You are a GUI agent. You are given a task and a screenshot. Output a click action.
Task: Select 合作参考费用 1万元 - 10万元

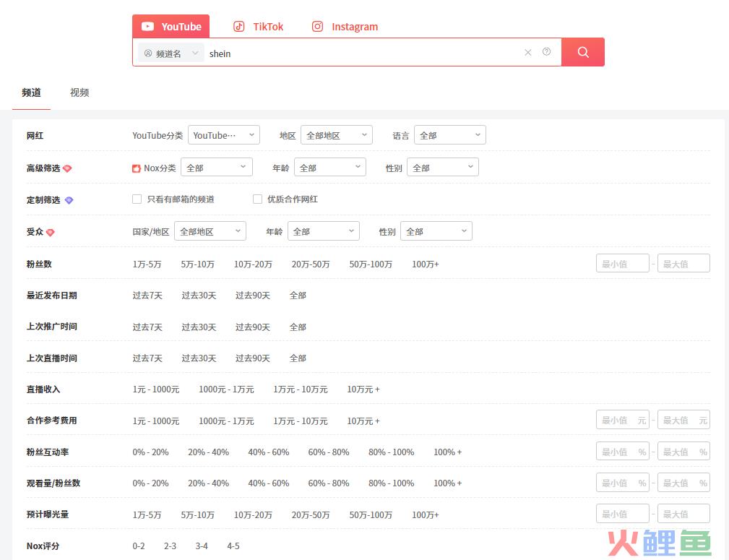[x=301, y=421]
